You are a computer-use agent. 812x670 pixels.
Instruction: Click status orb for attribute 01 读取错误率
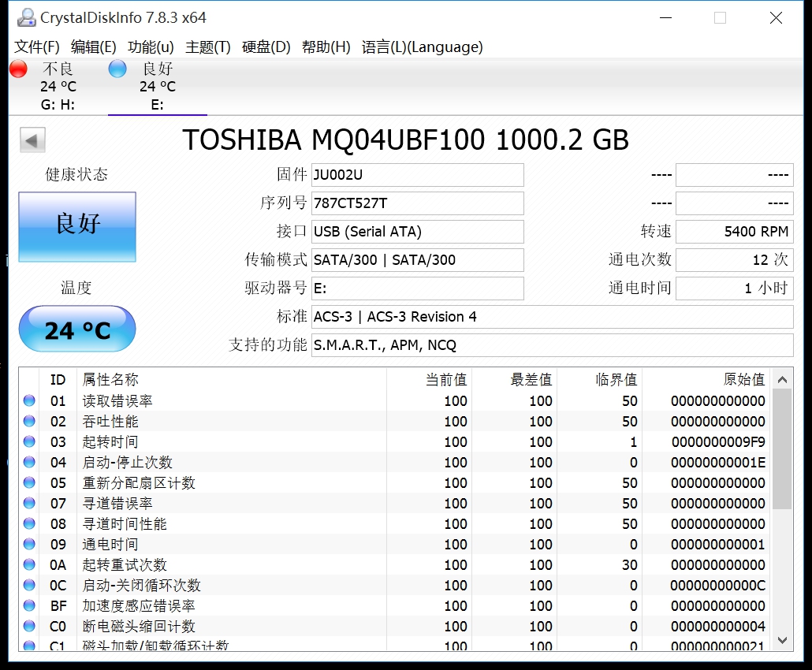click(x=29, y=400)
